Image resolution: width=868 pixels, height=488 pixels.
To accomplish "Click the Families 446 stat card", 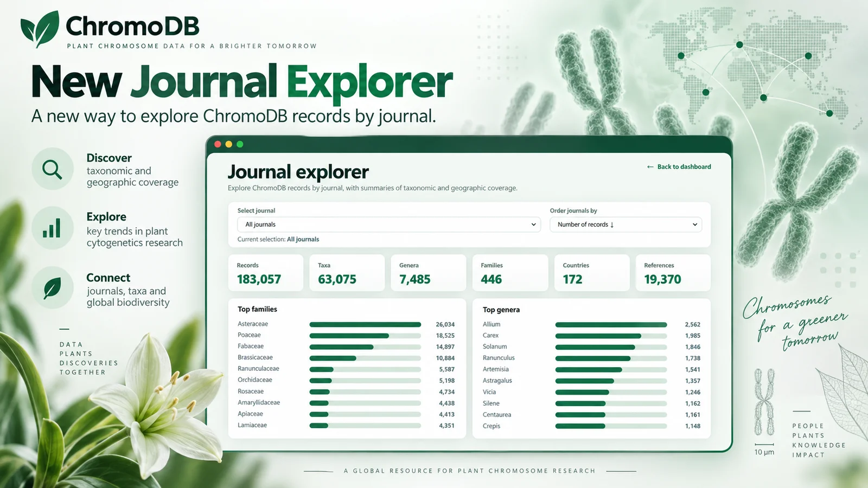I will [x=510, y=273].
